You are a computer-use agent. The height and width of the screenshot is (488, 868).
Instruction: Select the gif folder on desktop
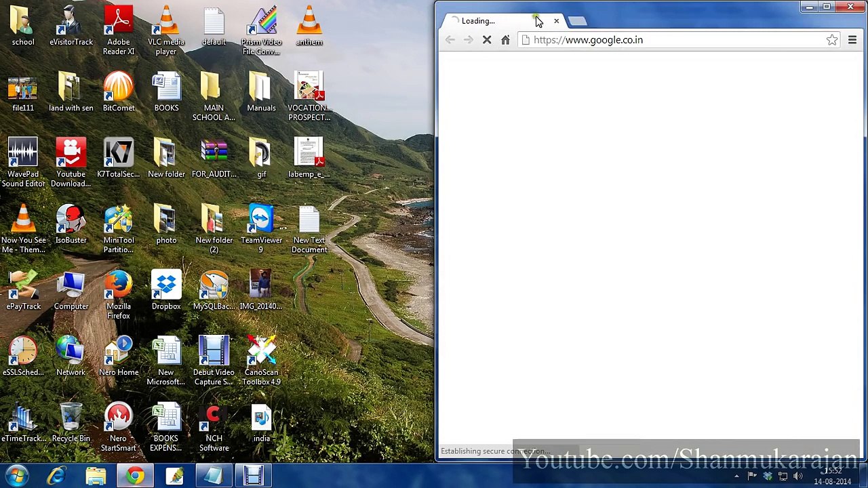[x=261, y=158]
